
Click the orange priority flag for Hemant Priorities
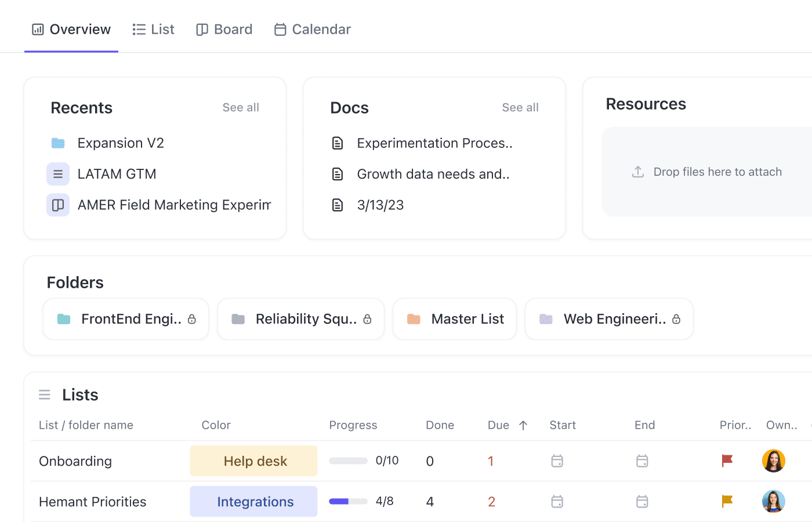[x=727, y=501]
